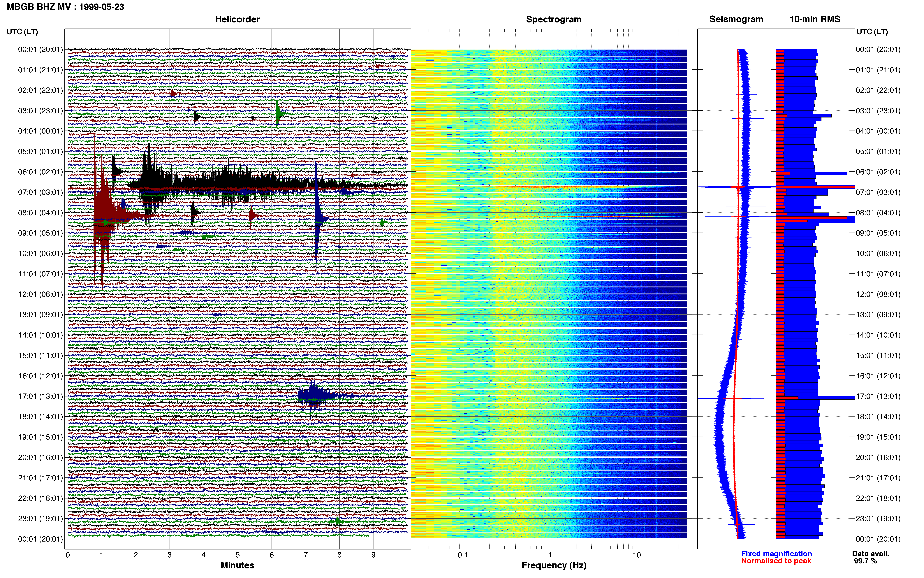Click the 'Seismogram' panel heading

click(x=736, y=19)
